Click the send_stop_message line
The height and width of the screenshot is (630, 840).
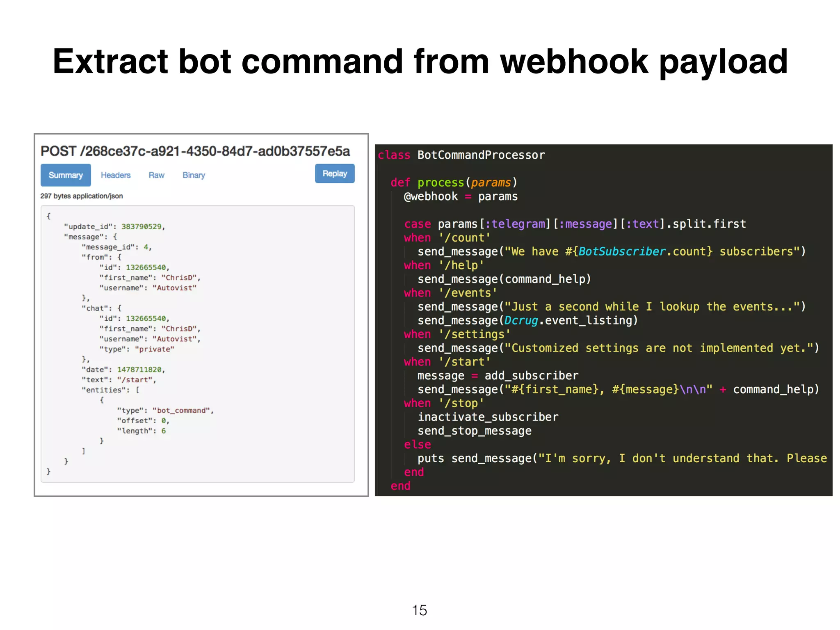pyautogui.click(x=475, y=431)
